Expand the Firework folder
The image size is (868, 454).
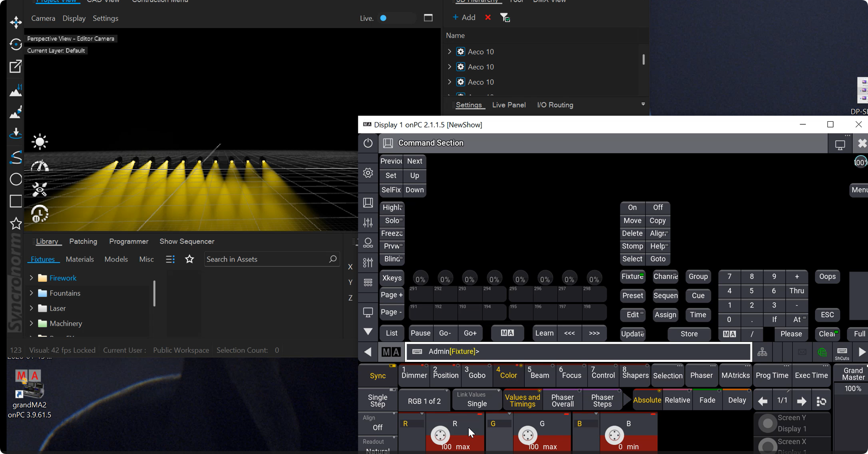31,278
